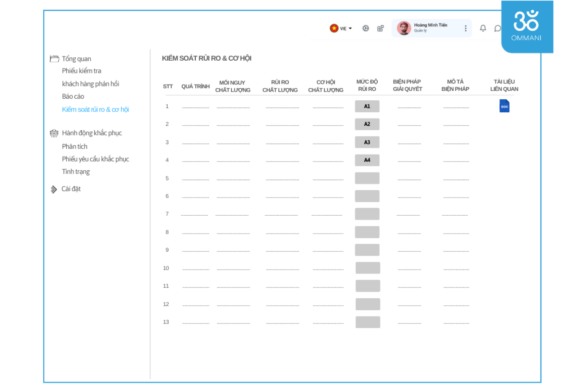Select the A3 risk level badge
Viewport: 584px width, 392px height.
[367, 142]
